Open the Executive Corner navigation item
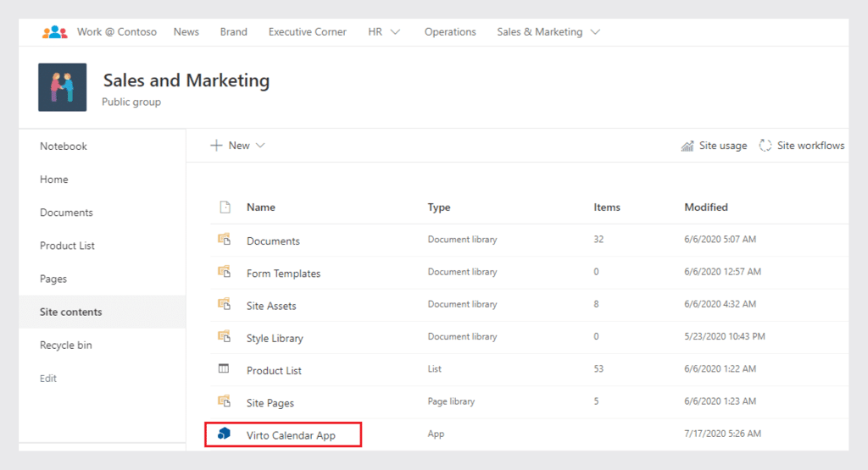This screenshot has height=470, width=868. point(307,32)
